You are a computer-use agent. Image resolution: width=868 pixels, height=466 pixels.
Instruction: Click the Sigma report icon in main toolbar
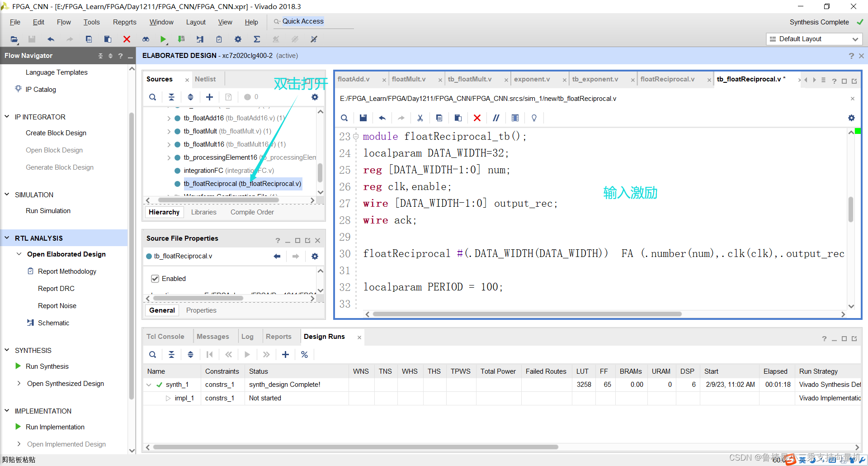point(257,39)
